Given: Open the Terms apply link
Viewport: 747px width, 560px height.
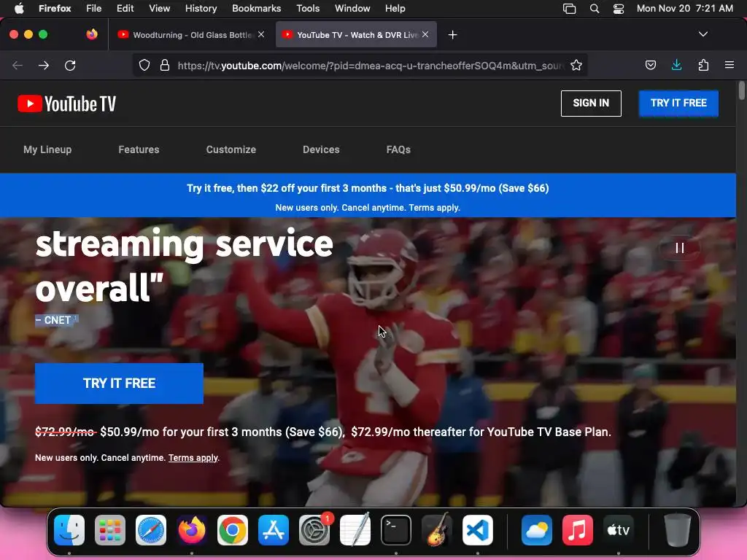Looking at the screenshot, I should (193, 458).
